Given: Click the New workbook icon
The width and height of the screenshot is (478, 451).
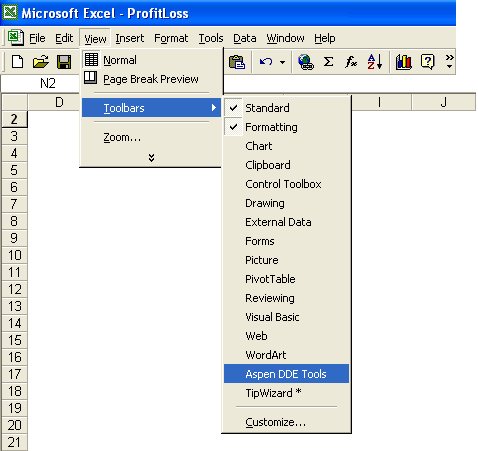Looking at the screenshot, I should coord(17,62).
